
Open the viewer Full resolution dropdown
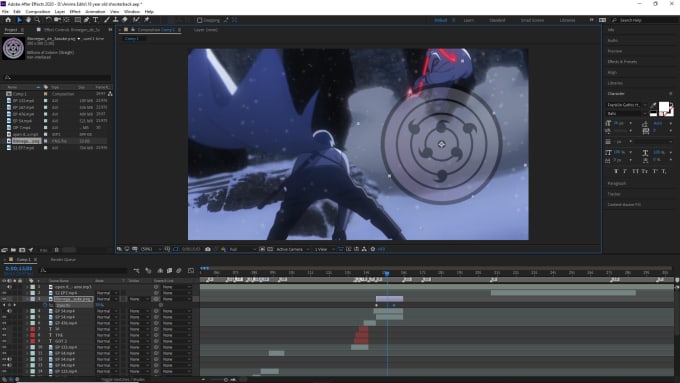point(242,249)
